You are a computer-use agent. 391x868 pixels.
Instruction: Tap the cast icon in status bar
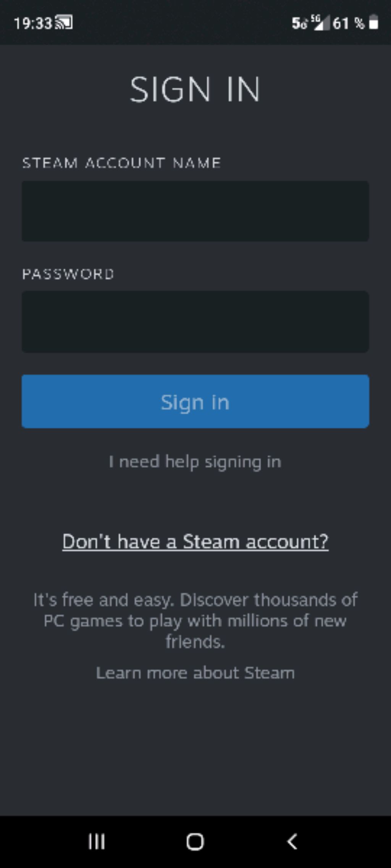64,23
